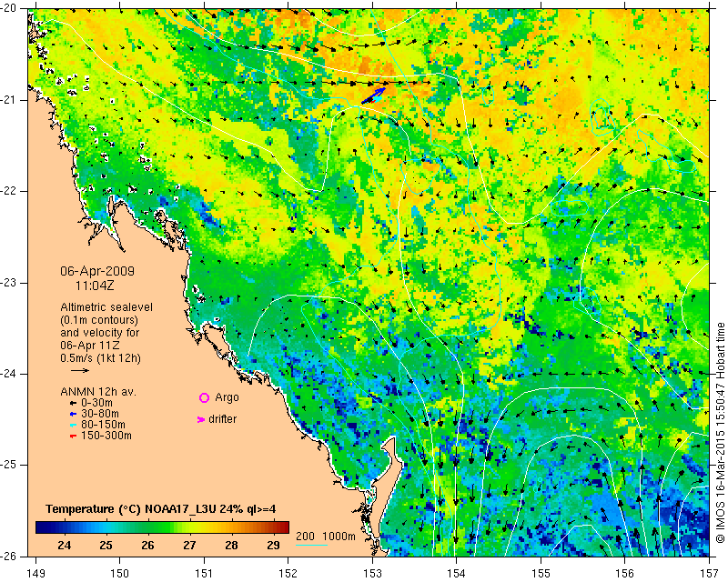Screen dimensions: 728x582
Task: Click the colorbar tick label 27
Action: click(x=189, y=545)
